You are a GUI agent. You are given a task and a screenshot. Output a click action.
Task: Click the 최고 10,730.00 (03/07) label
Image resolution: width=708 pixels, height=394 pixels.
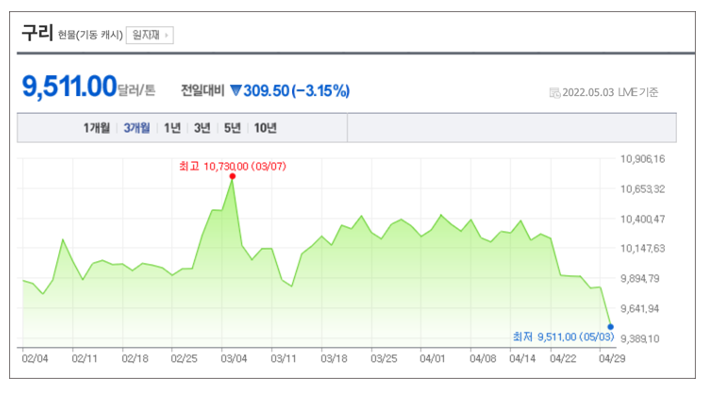pos(233,167)
